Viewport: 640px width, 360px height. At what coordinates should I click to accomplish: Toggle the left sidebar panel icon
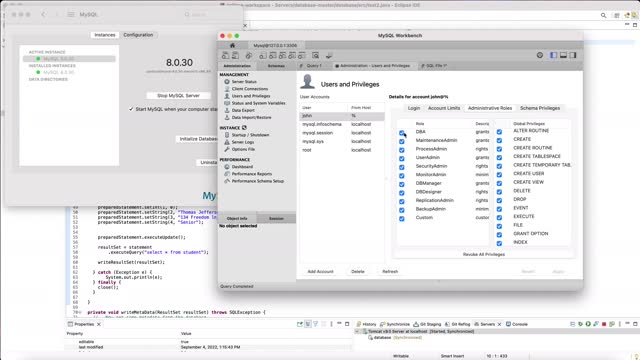coord(553,55)
